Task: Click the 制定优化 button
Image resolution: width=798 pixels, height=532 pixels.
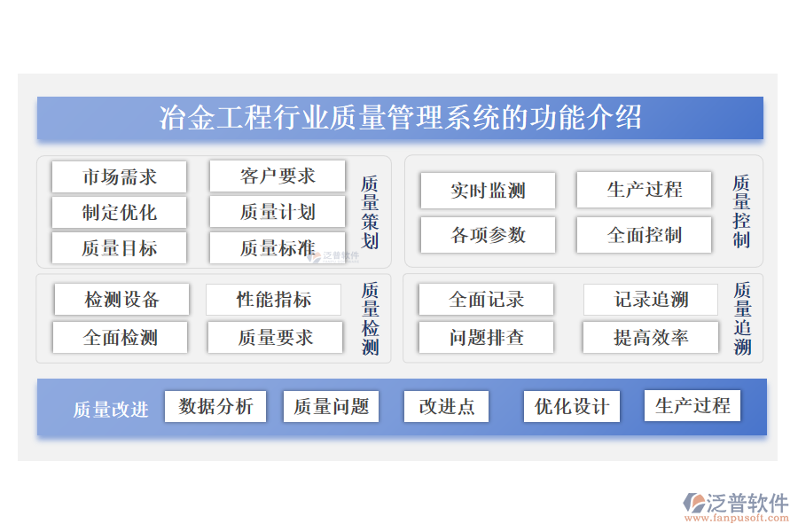Action: [119, 212]
